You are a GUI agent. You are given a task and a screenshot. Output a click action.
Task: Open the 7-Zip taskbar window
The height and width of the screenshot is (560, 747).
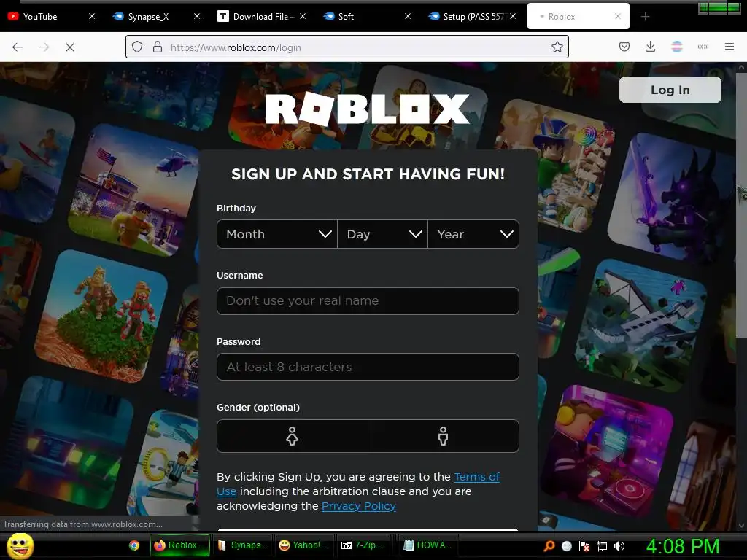click(x=363, y=545)
